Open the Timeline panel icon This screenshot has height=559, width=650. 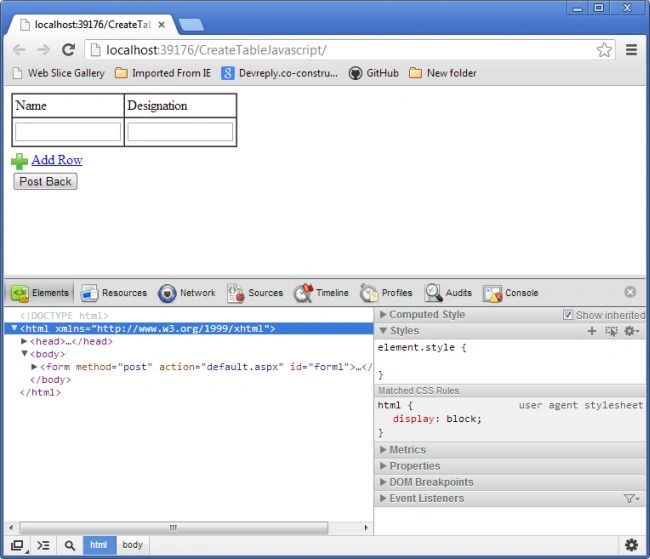303,293
